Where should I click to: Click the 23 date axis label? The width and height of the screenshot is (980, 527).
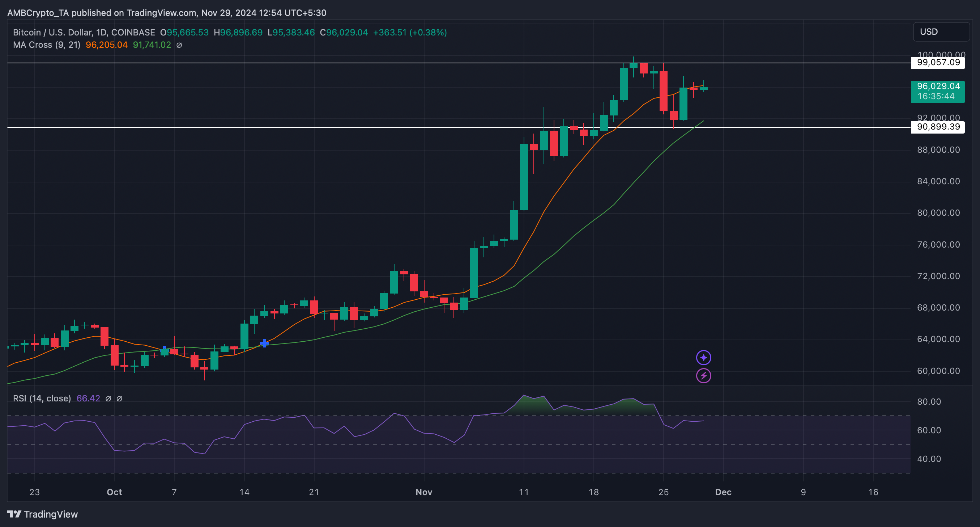point(35,492)
